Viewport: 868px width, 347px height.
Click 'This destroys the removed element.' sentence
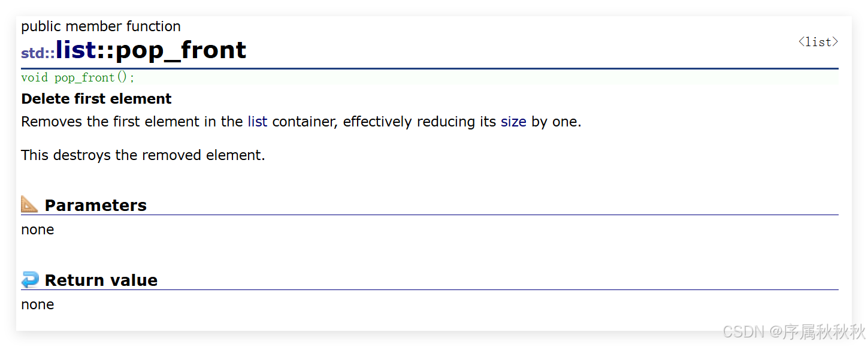pyautogui.click(x=143, y=155)
